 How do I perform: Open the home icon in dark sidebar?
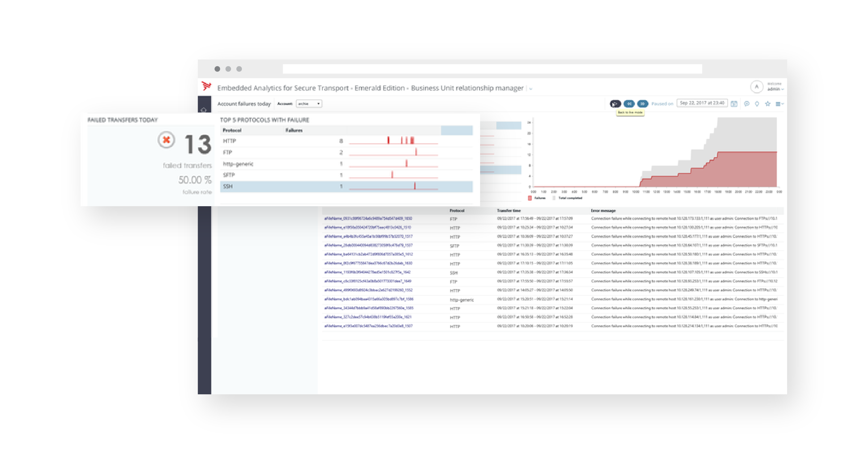(x=204, y=110)
